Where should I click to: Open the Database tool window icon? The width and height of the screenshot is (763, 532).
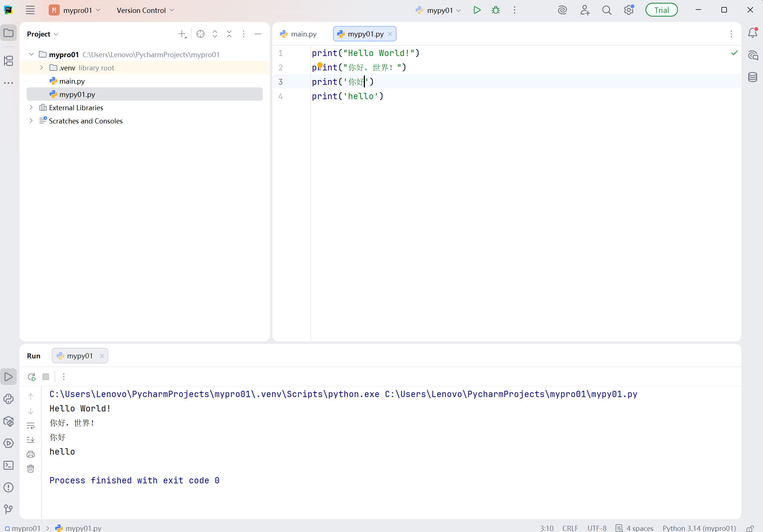pos(752,77)
